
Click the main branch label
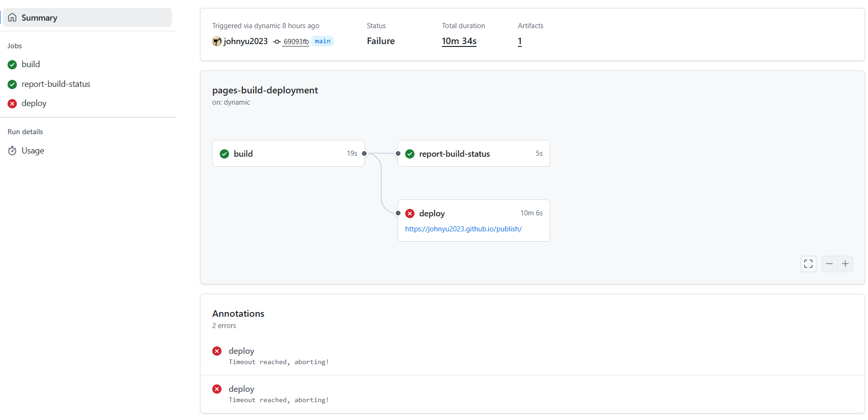323,41
